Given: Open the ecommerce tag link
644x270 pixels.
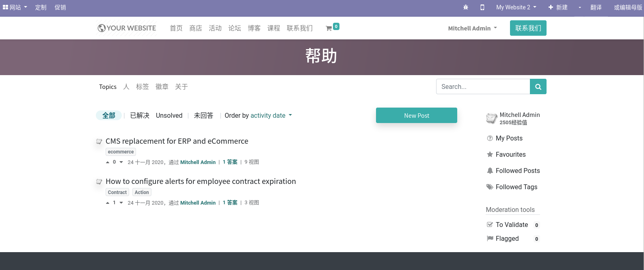Looking at the screenshot, I should point(121,152).
